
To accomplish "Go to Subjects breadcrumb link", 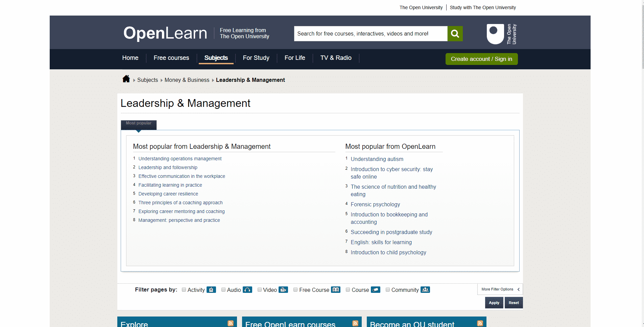I will tap(147, 80).
